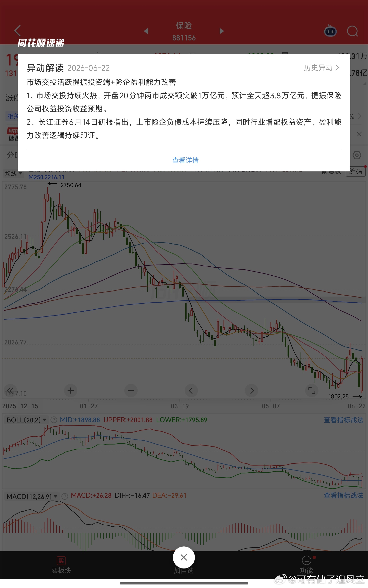Jump to earliest data with double-left arrows

(10, 391)
